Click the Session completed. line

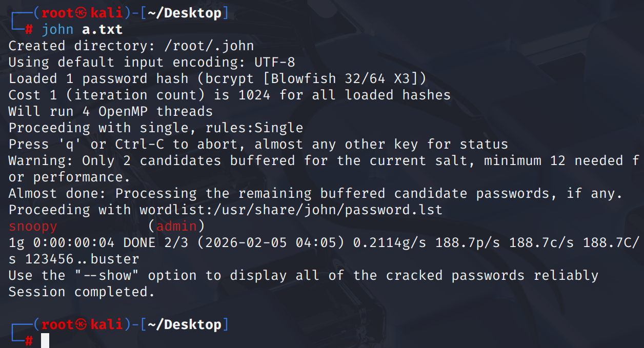(x=82, y=292)
